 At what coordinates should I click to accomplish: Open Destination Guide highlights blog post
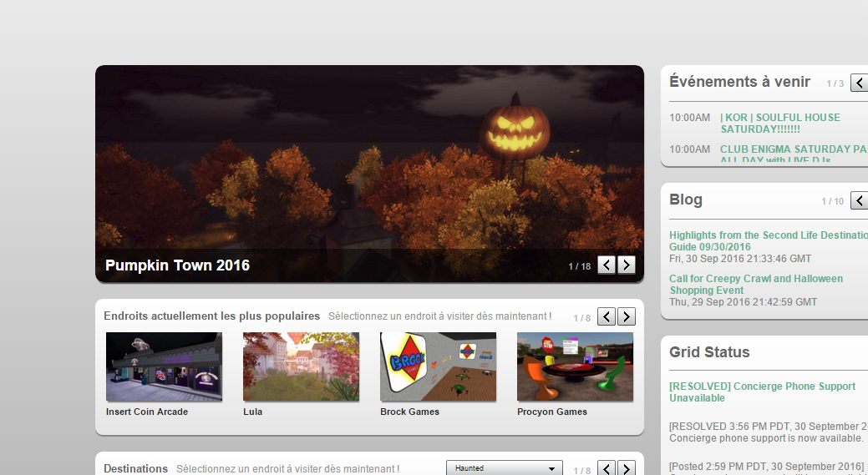coord(769,241)
